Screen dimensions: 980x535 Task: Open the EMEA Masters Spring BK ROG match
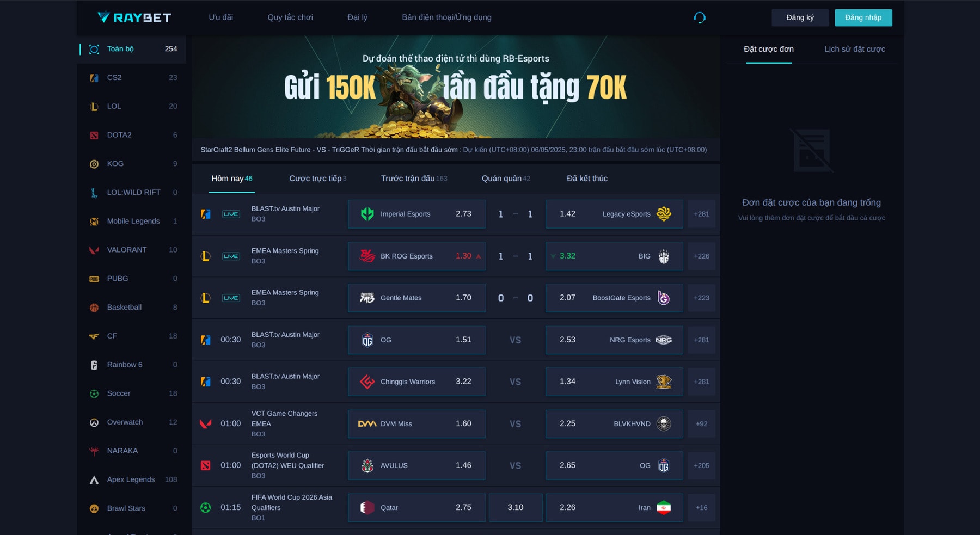(x=285, y=256)
